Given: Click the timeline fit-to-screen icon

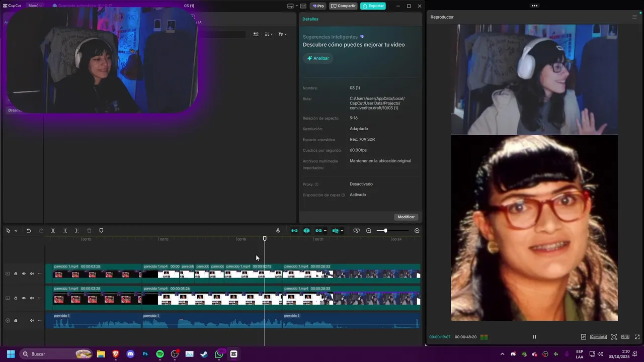Looking at the screenshot, I should (356, 231).
